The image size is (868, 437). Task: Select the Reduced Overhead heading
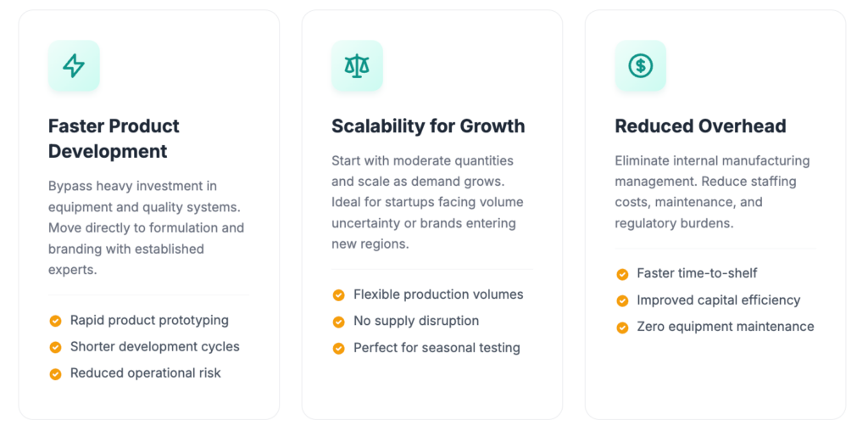[700, 126]
